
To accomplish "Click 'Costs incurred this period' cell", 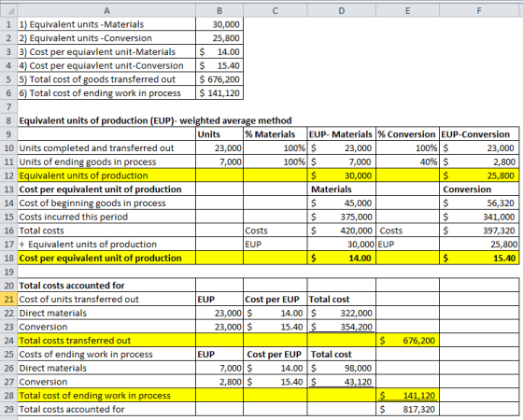I will [x=106, y=217].
